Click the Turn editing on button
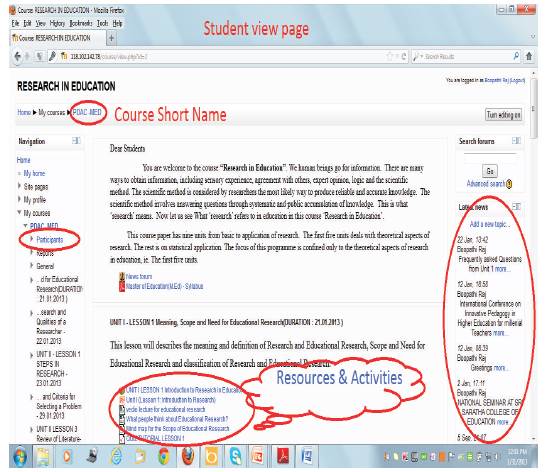This screenshot has width=551, height=472. pos(504,115)
